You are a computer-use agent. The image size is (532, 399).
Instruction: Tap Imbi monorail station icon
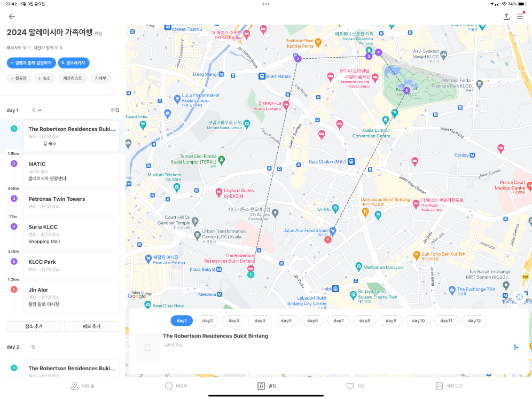pos(335,289)
